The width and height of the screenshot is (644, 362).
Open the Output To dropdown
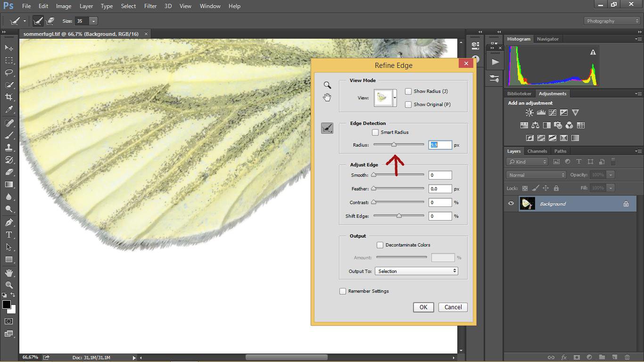click(416, 271)
